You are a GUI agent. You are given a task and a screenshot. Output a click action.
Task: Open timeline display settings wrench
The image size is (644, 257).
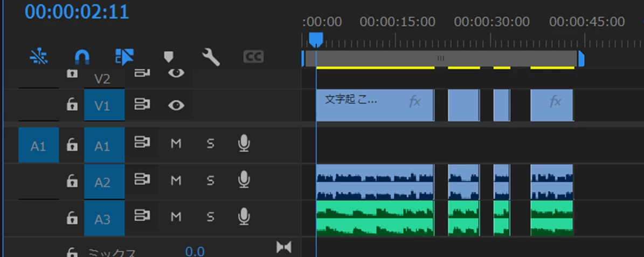(x=211, y=57)
